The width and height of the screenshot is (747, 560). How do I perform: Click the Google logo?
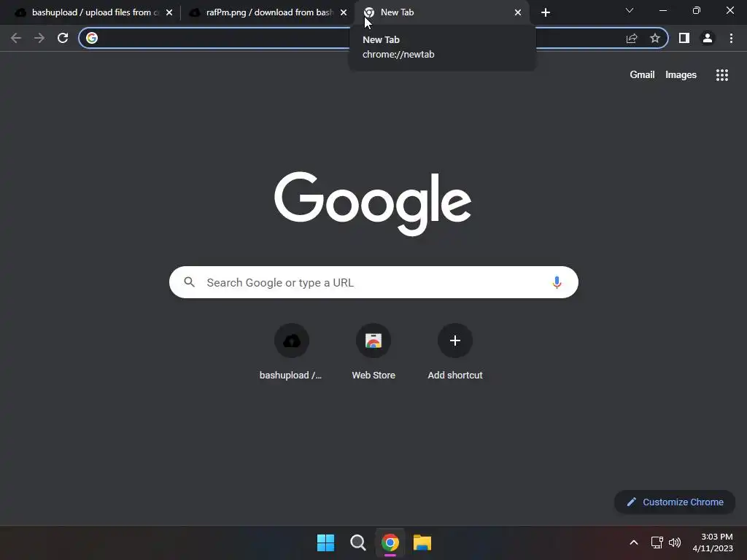pyautogui.click(x=373, y=203)
